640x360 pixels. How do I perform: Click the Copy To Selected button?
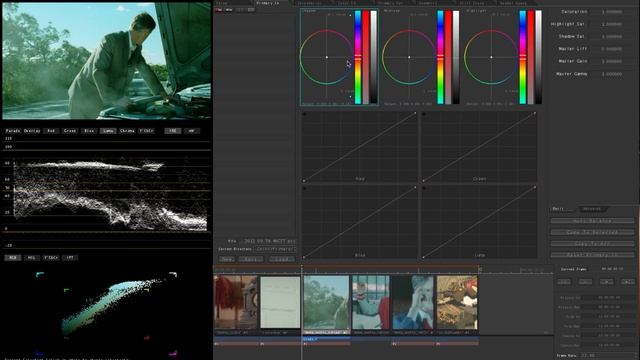coord(593,232)
